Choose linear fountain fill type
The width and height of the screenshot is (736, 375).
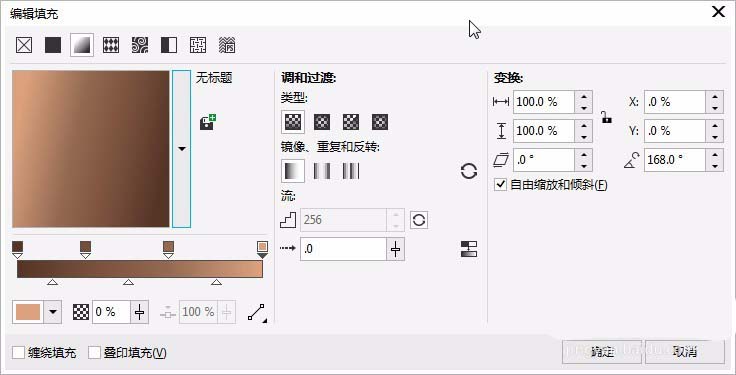pos(293,122)
